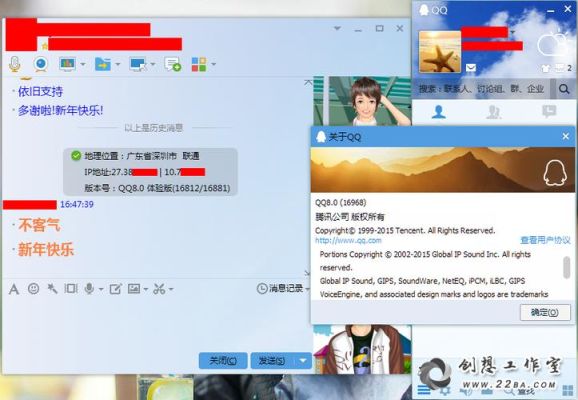Click the 多谢啦!新年快乐! message

pyautogui.click(x=61, y=110)
